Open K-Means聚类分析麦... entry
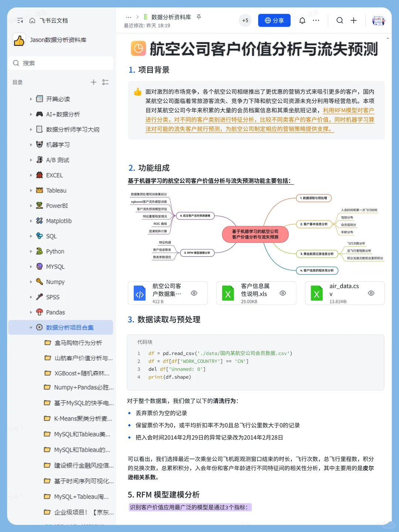Image resolution: width=399 pixels, height=532 pixels. pos(83,419)
